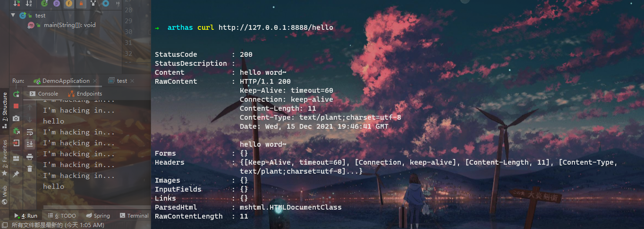Rerun DemoApplication with the green rerun icon
644x229 pixels.
pos(16,94)
